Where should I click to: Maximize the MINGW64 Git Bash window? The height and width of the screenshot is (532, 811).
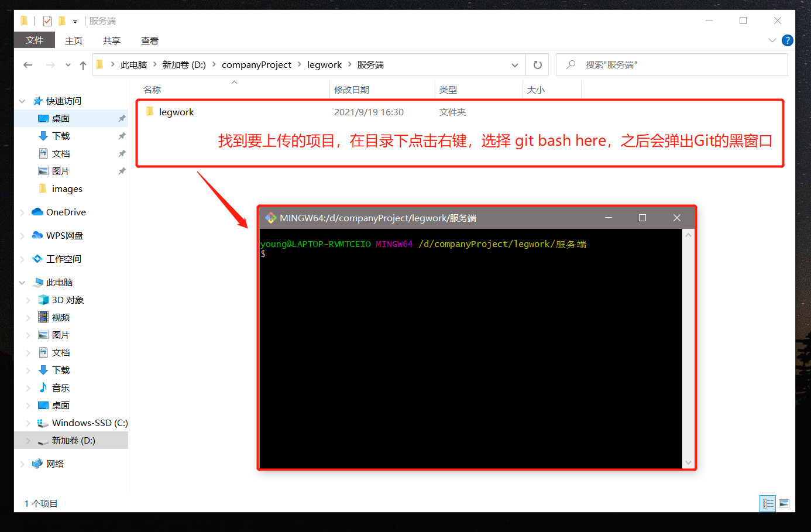[642, 218]
